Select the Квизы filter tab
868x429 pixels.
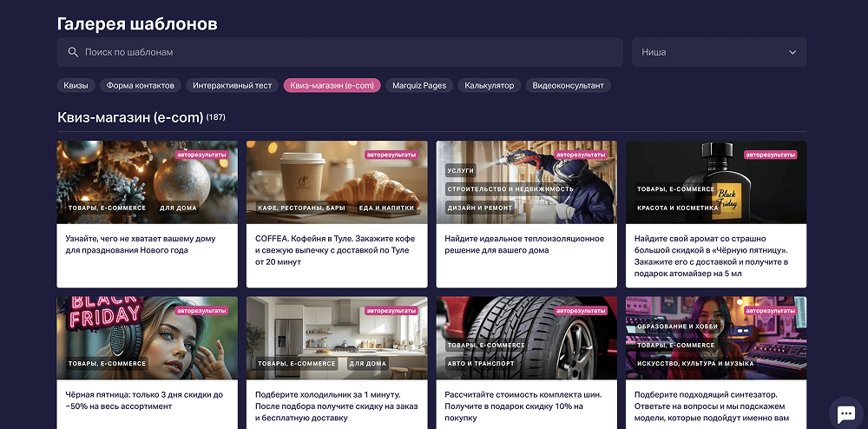[x=76, y=85]
